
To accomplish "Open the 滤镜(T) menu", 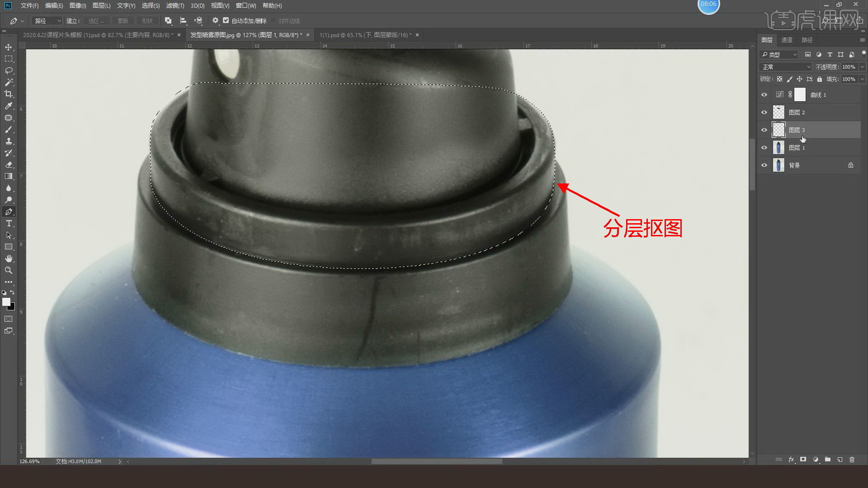I will coord(175,5).
